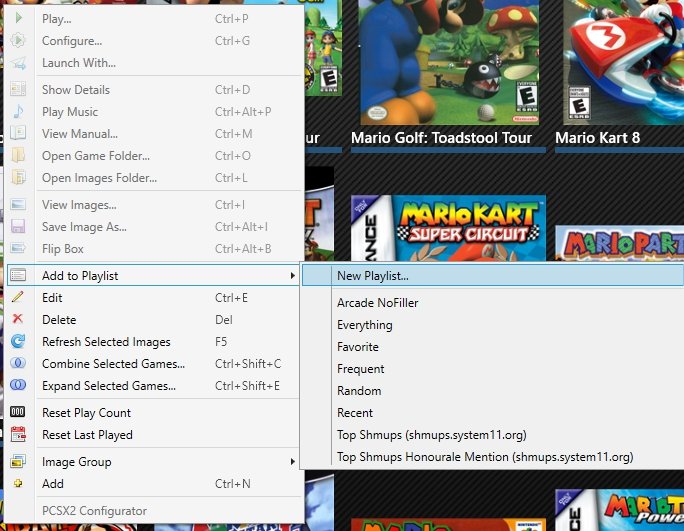Click the View Manual book icon
Screen dimensions: 684x531
tap(18, 133)
